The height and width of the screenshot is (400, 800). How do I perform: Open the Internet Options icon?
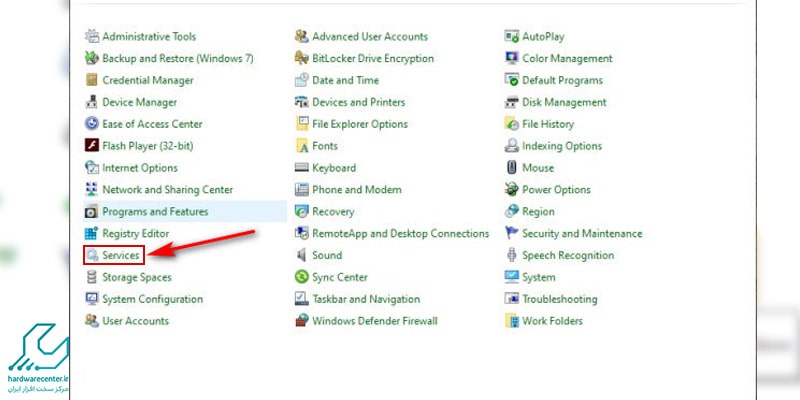(92, 168)
